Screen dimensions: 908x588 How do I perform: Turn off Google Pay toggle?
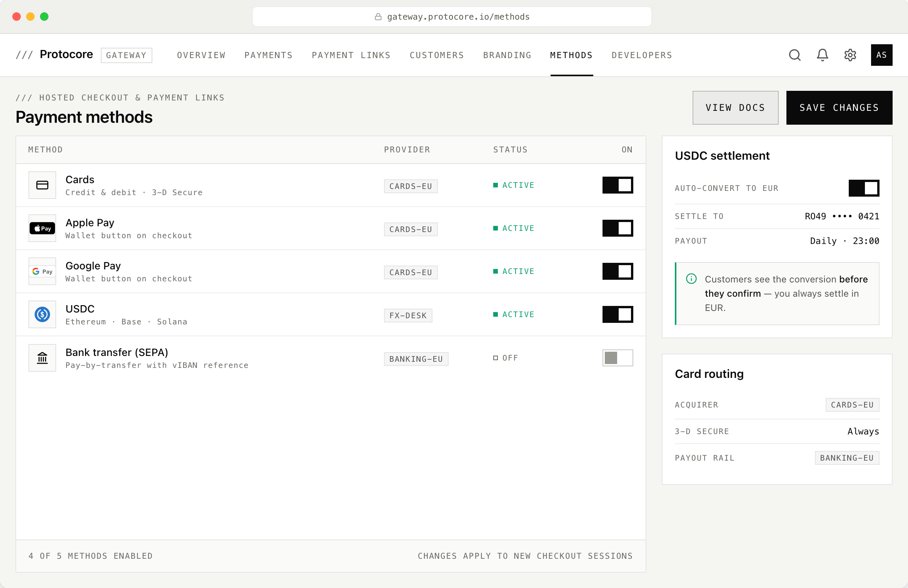[618, 271]
